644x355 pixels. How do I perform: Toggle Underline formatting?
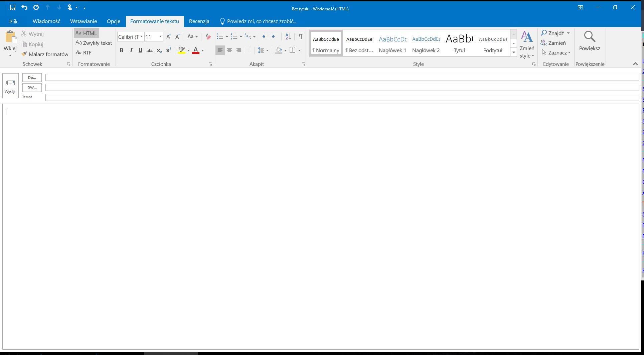click(x=140, y=50)
